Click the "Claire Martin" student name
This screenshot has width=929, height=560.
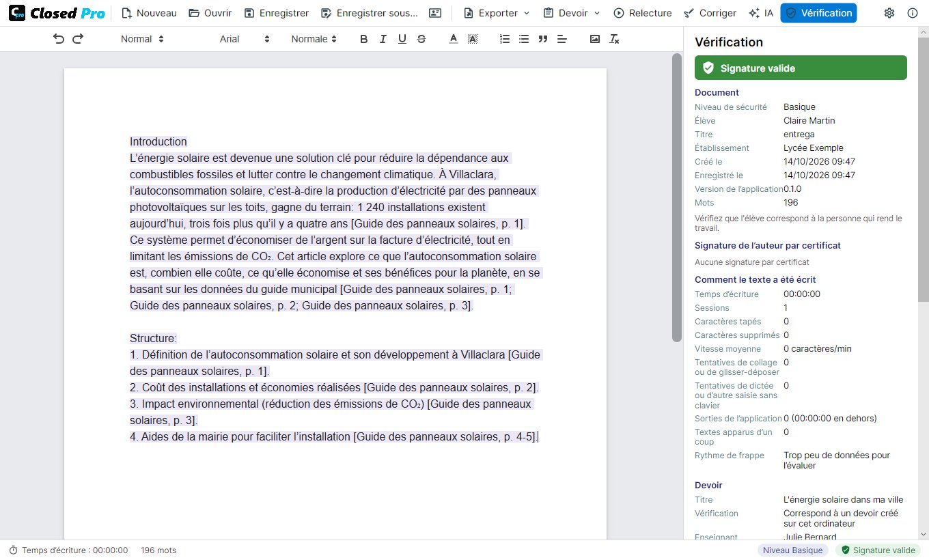pyautogui.click(x=809, y=120)
